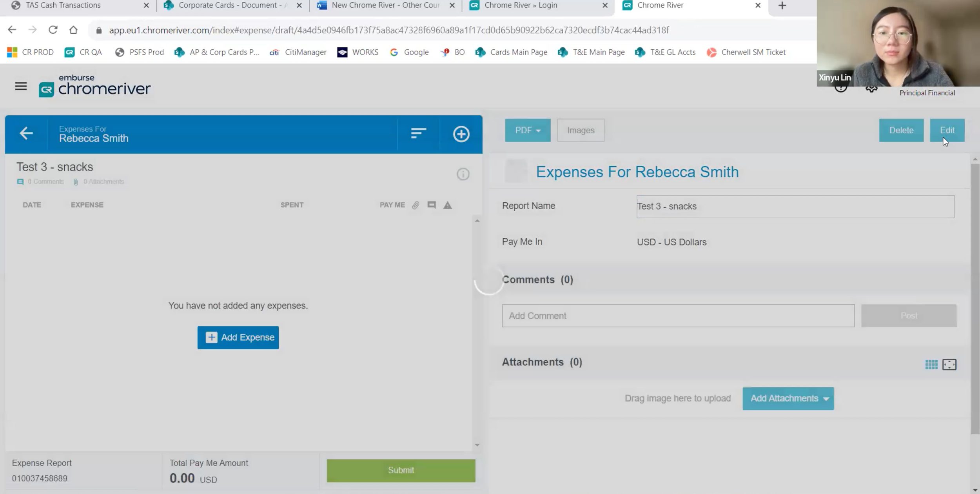
Task: Expand the PDF dropdown
Action: (527, 130)
